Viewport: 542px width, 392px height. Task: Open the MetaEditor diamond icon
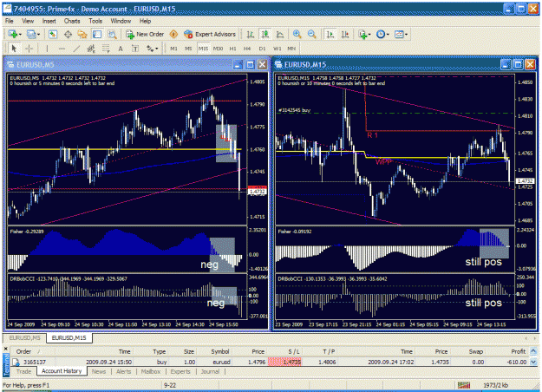point(173,34)
